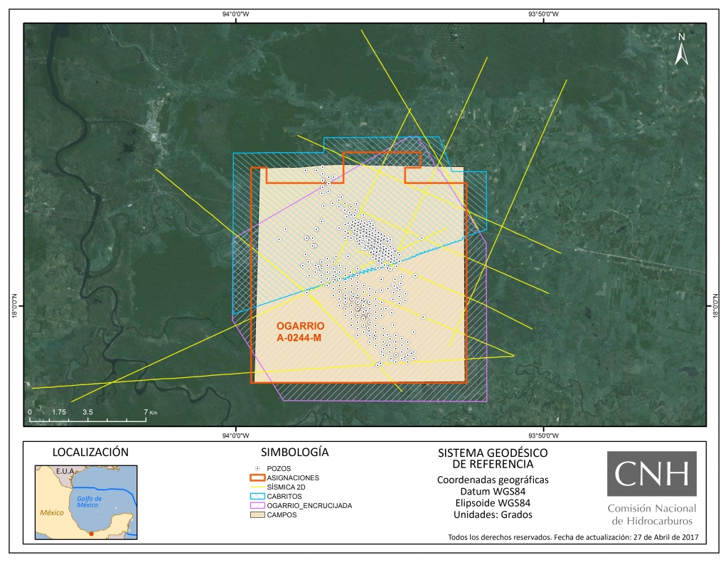Click the localization inset map thumbnail
This screenshot has height=562, width=728.
coord(87,502)
